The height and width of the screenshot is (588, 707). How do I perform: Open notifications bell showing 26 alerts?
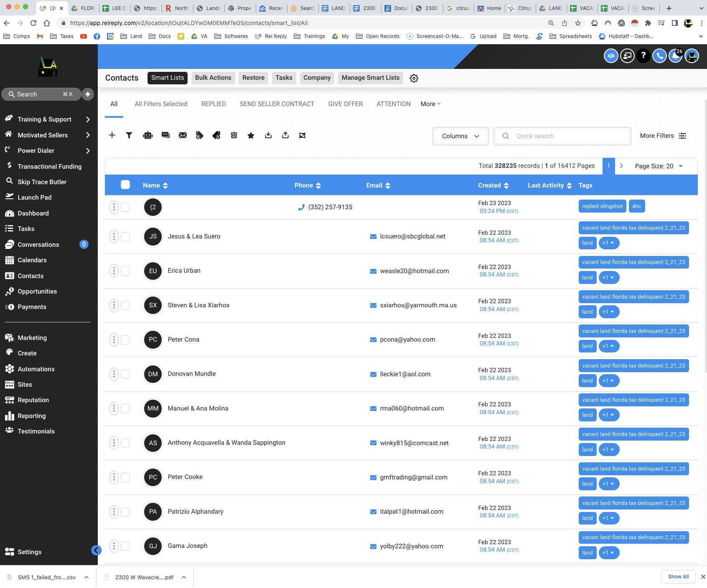(x=676, y=56)
